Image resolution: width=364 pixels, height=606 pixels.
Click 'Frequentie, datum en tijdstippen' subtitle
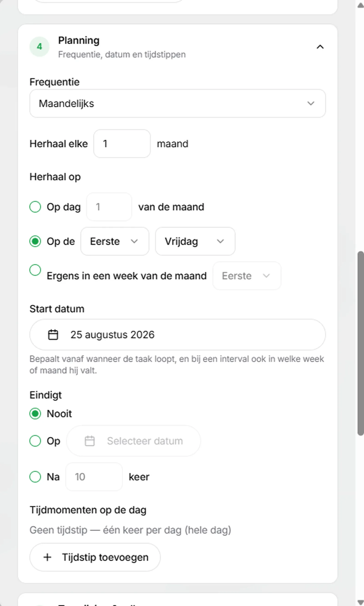pyautogui.click(x=122, y=54)
